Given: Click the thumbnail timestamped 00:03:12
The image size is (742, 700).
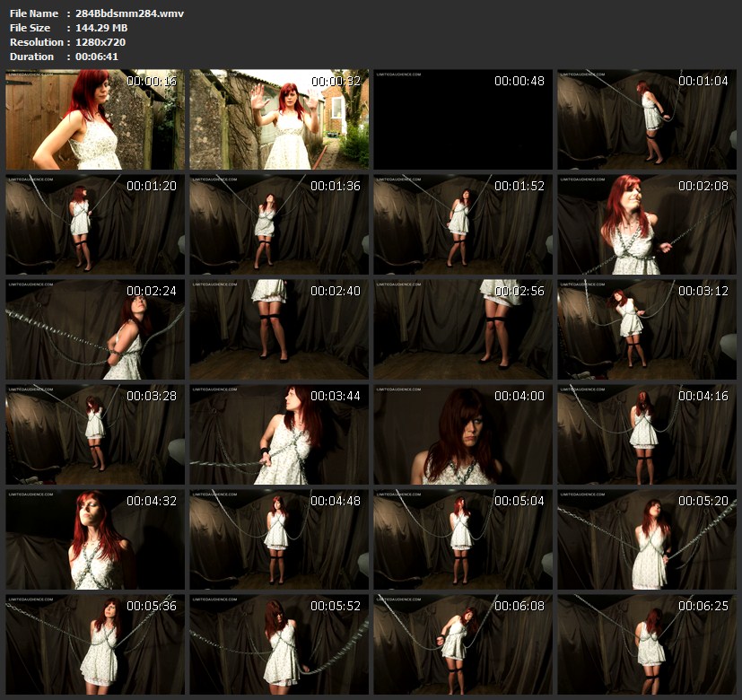Looking at the screenshot, I should (647, 329).
